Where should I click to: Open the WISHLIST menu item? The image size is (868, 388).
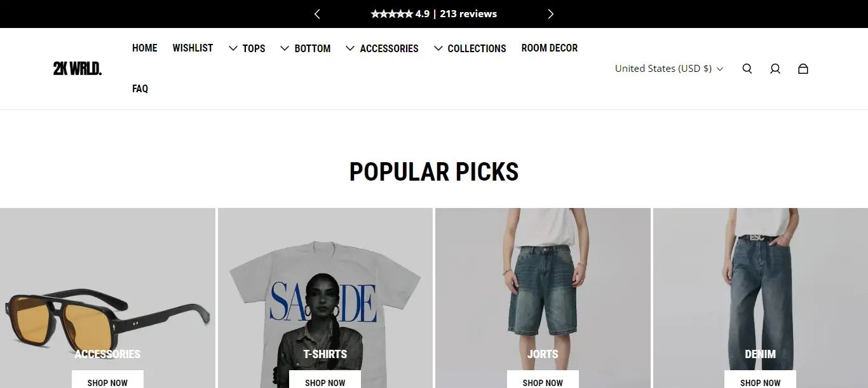[x=193, y=48]
